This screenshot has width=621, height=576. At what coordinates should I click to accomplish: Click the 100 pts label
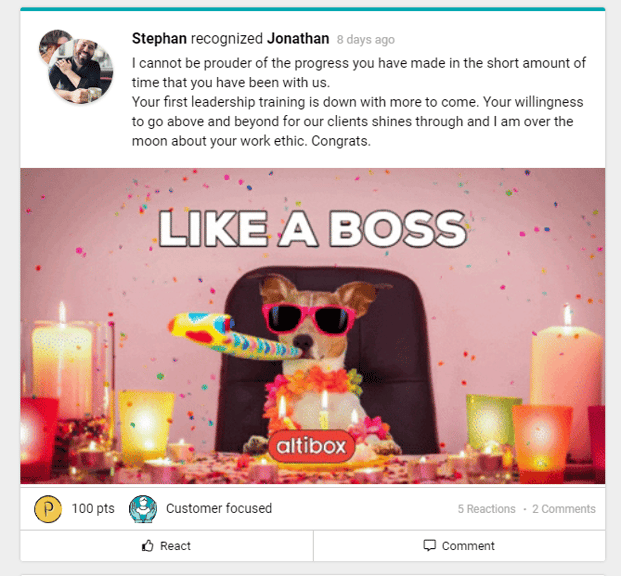coord(93,508)
